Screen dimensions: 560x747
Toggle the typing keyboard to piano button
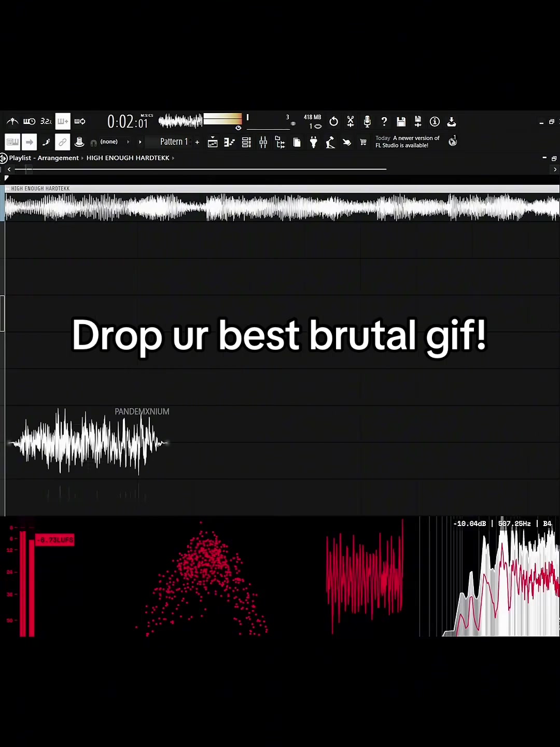[x=12, y=142]
